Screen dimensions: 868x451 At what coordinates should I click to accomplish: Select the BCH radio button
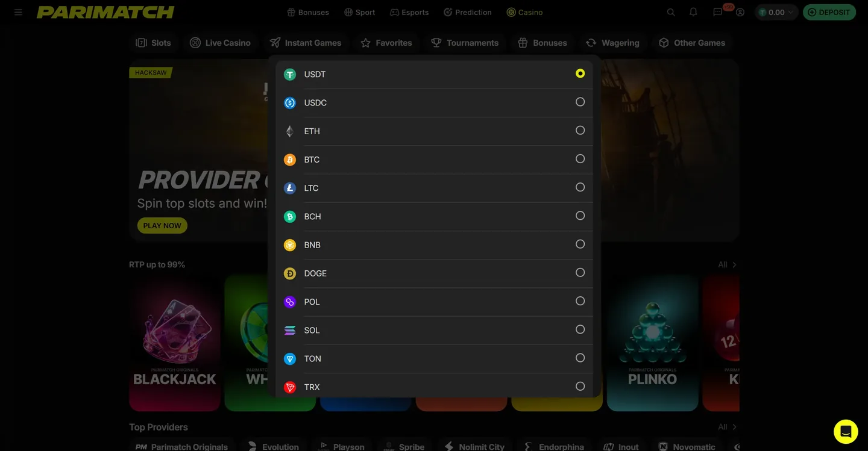(x=580, y=216)
